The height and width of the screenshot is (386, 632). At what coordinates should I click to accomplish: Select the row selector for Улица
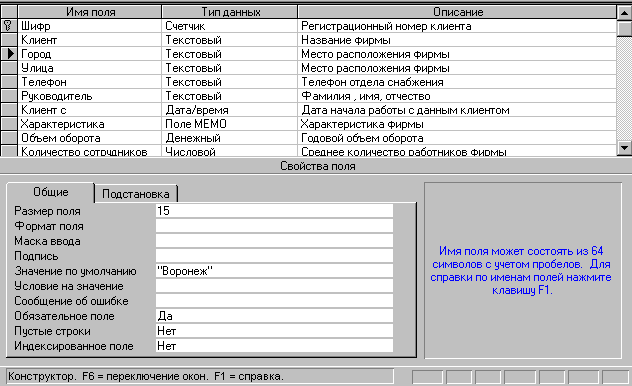[9, 68]
